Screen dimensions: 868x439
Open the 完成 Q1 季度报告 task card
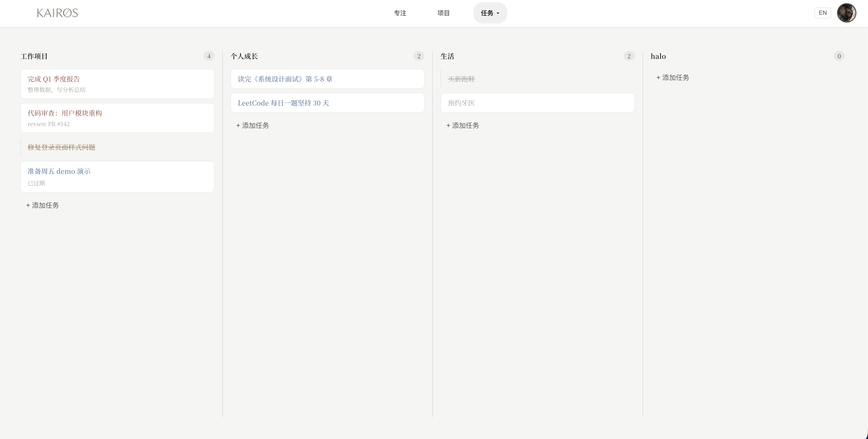click(117, 84)
